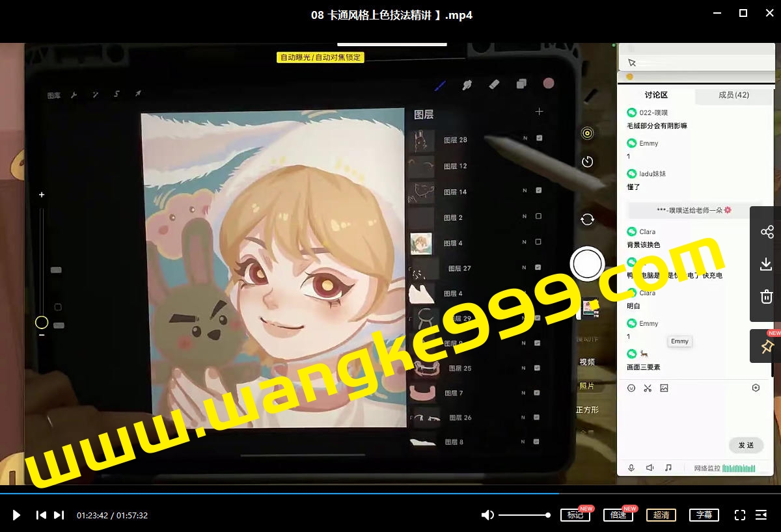Click the insert image icon in the chat box

coord(665,388)
